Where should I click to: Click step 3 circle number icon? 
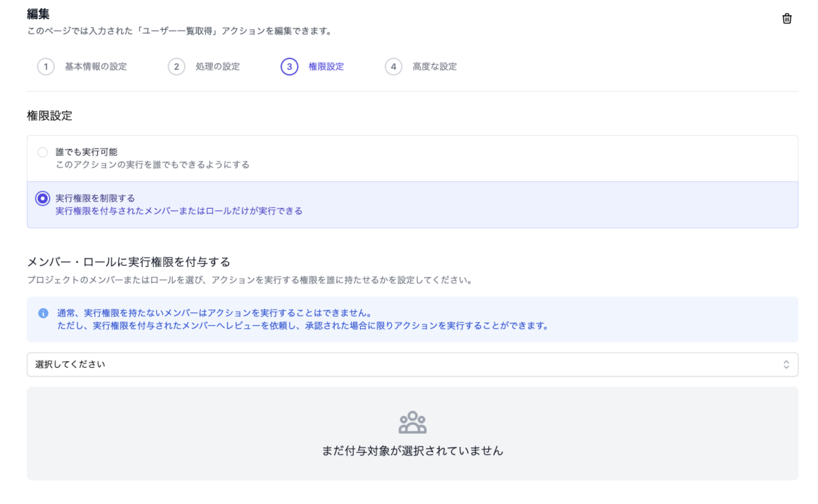click(x=289, y=67)
